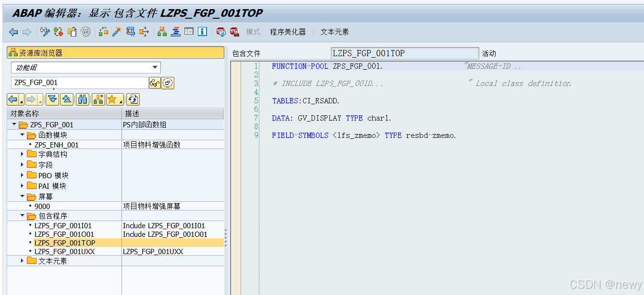This screenshot has width=644, height=295.
Task: Click the 对象名称 column header
Action: click(64, 113)
